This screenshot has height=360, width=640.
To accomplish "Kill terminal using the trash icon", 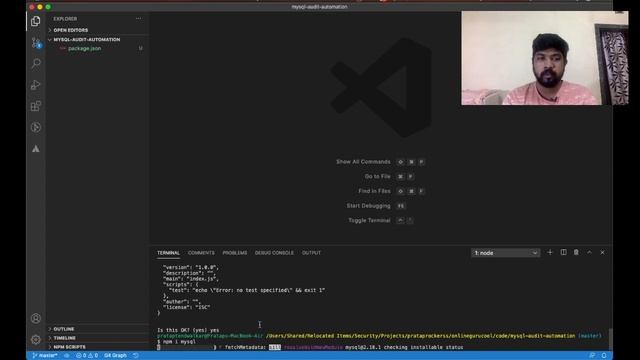I will coord(576,253).
